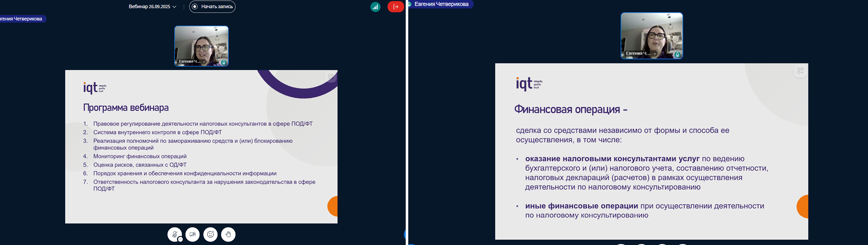Screen dimensions: 868x245
Task: Click the raise hand button
Action: (228, 234)
